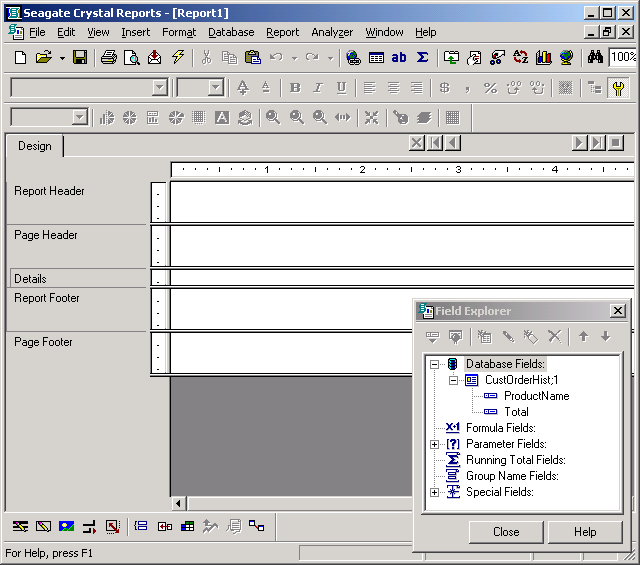The height and width of the screenshot is (565, 640).
Task: Open the Database menu
Action: click(x=231, y=32)
